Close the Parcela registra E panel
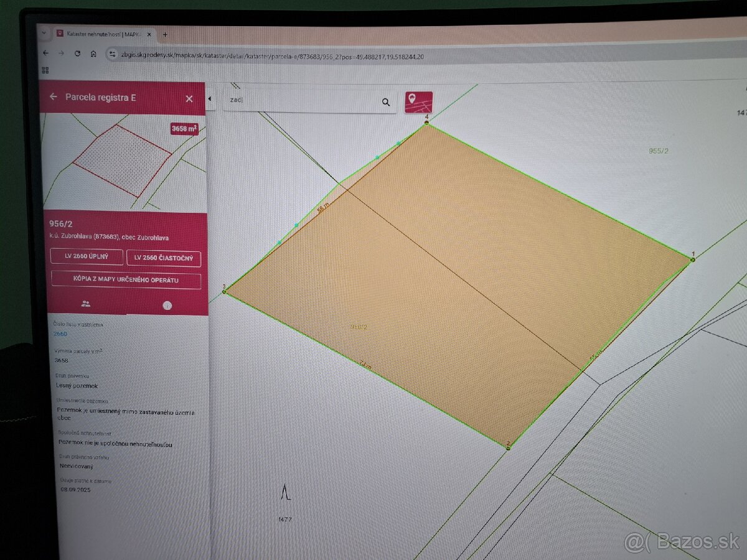The image size is (747, 560). (189, 98)
